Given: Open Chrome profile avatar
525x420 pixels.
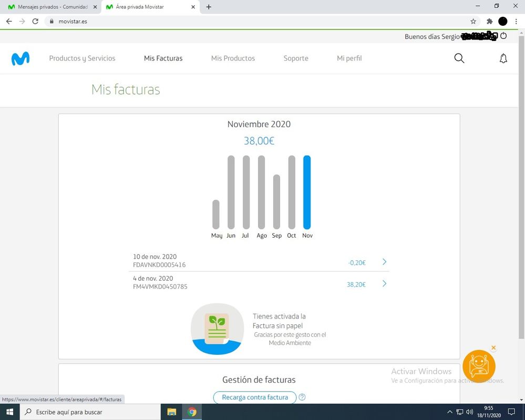Looking at the screenshot, I should 502,22.
